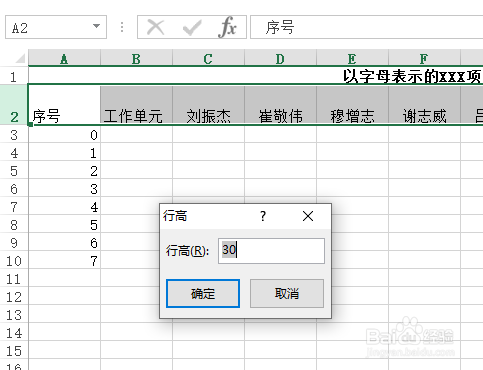Screen dimensions: 483x370
Task: Click cell containing 刘振杰
Action: (x=208, y=105)
